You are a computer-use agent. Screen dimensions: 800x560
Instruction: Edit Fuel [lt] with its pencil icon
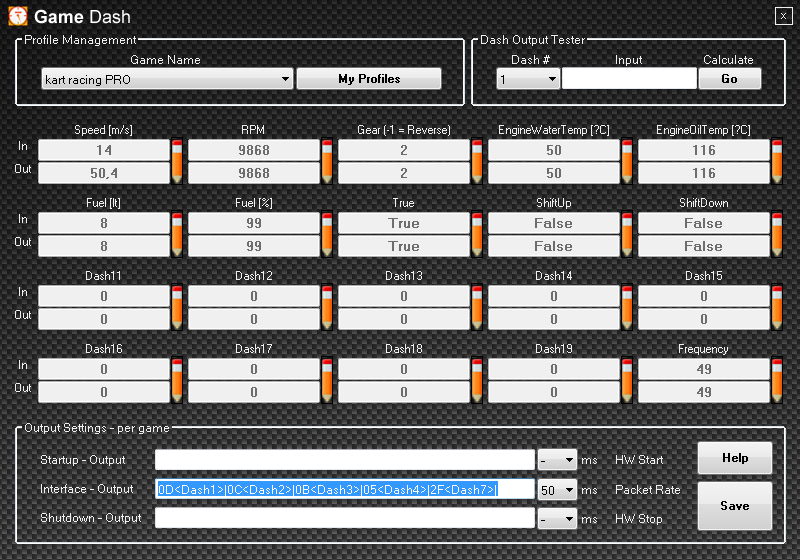point(177,234)
